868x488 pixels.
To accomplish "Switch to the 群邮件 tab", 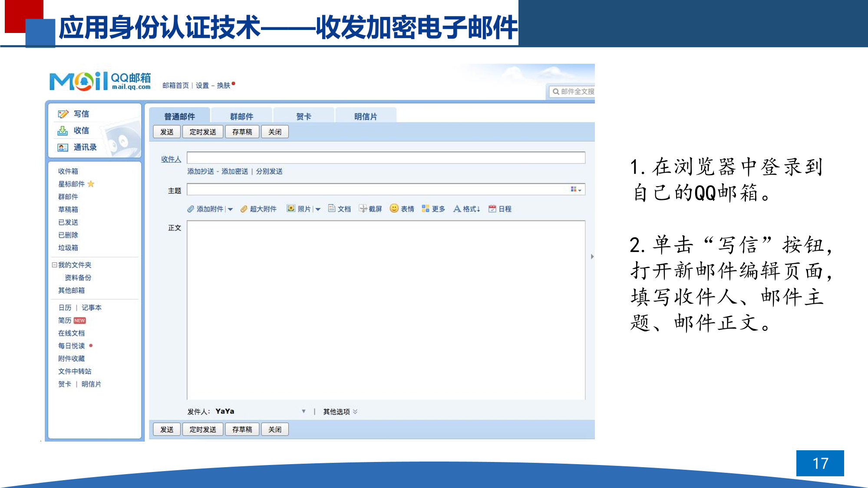I will [241, 116].
